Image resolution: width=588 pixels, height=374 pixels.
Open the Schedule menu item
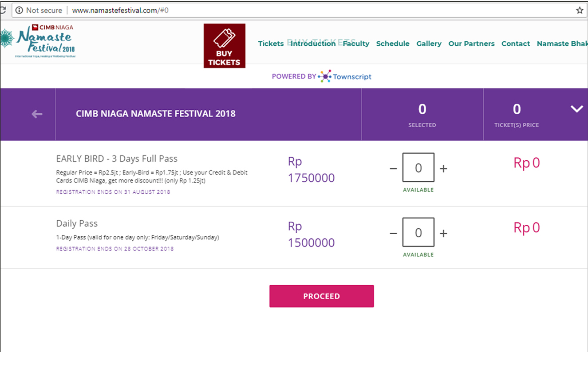pyautogui.click(x=393, y=44)
